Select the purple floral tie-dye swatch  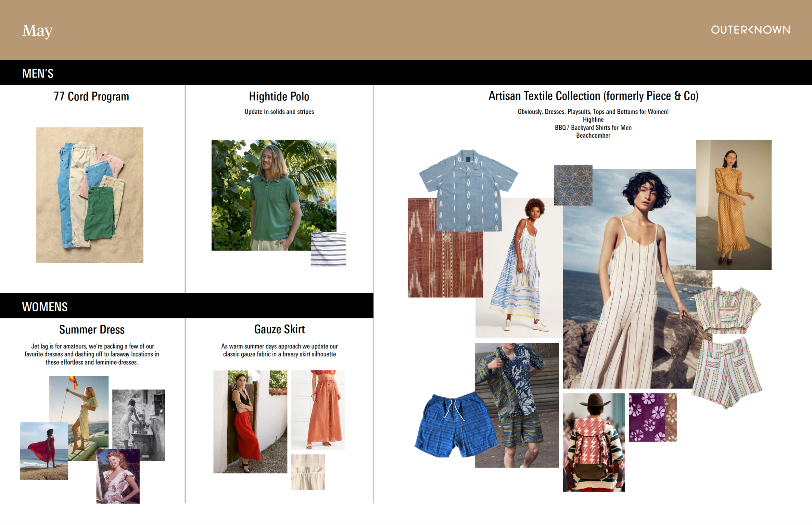(653, 418)
